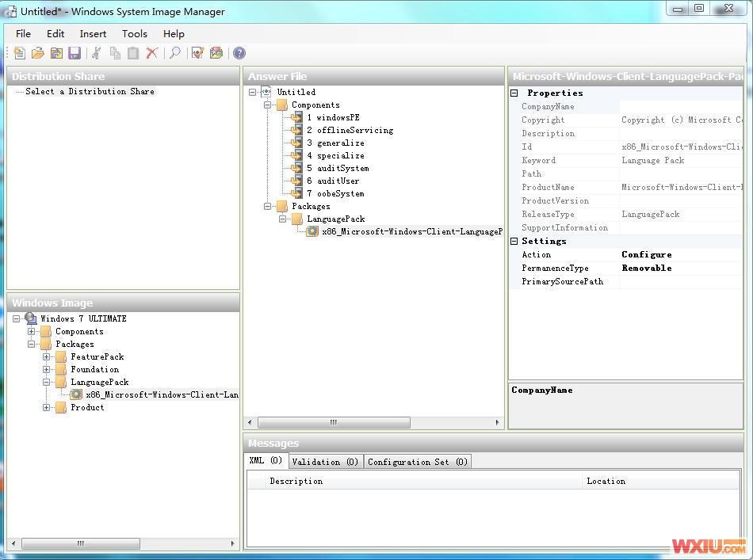753x560 pixels.
Task: Copy the selected node
Action: point(115,53)
